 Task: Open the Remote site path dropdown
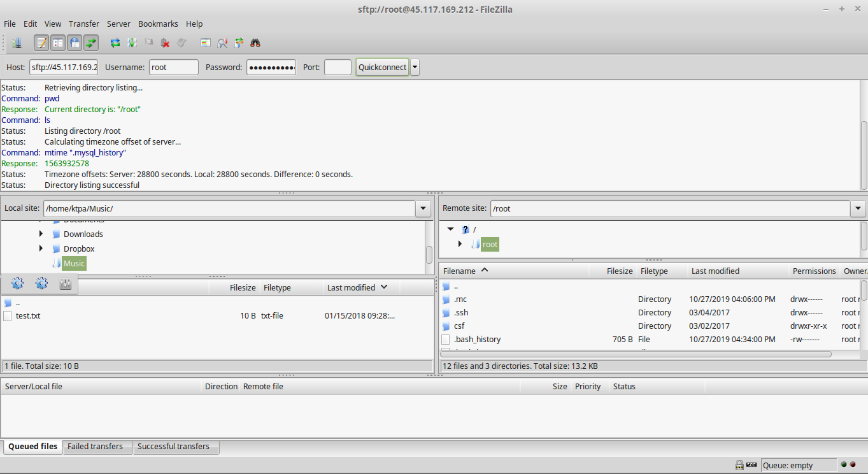pos(858,208)
